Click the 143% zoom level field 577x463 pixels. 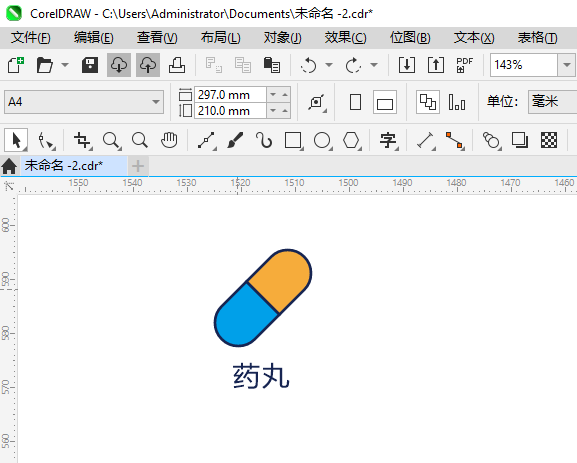(x=524, y=65)
